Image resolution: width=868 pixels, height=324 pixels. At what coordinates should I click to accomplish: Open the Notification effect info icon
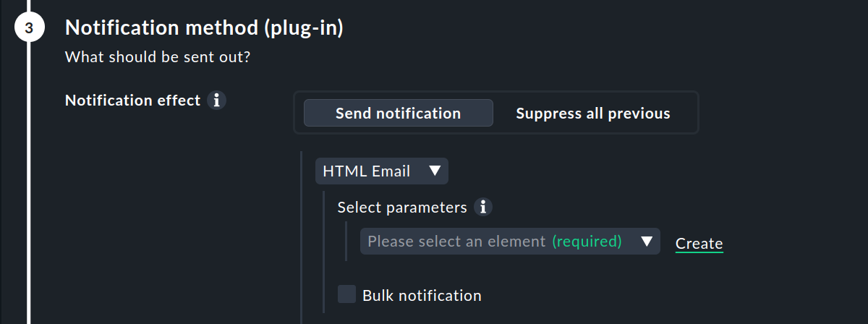tap(216, 101)
